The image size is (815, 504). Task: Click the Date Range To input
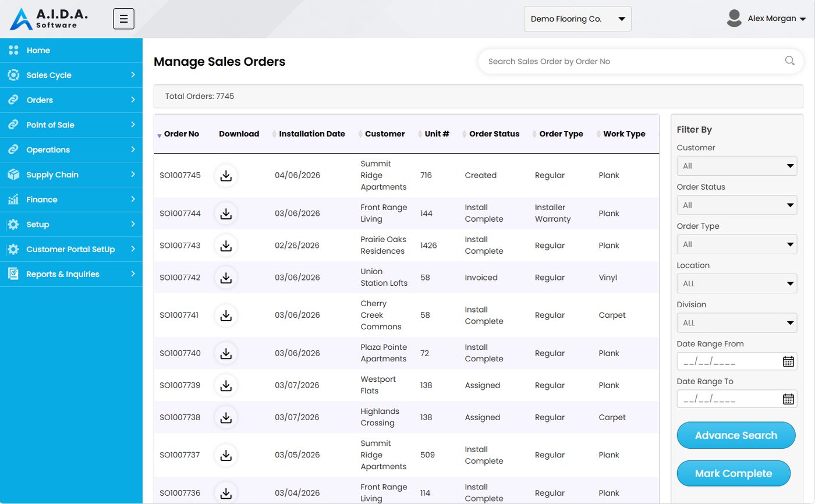737,399
